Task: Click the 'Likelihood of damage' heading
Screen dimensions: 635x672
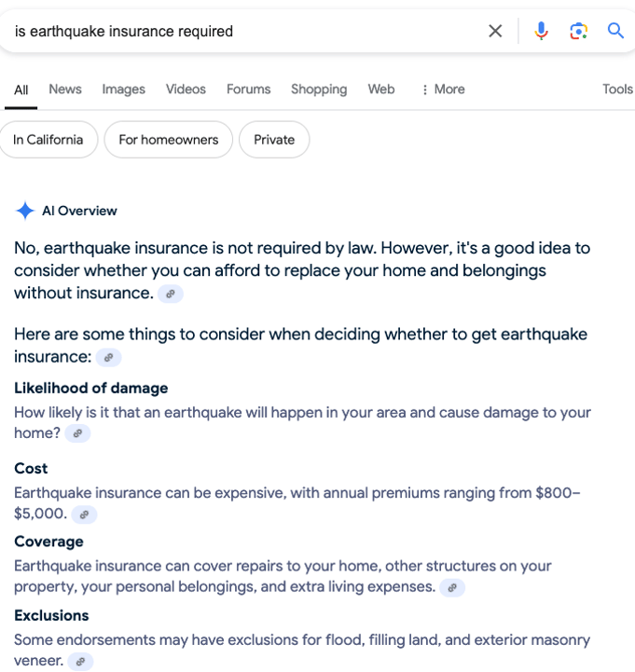Action: (x=90, y=389)
